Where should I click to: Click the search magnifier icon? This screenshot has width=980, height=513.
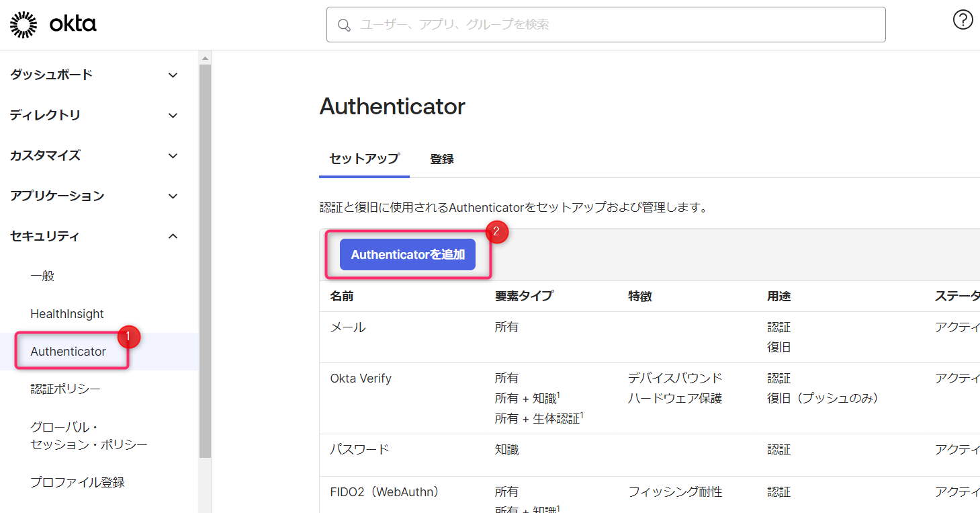344,25
